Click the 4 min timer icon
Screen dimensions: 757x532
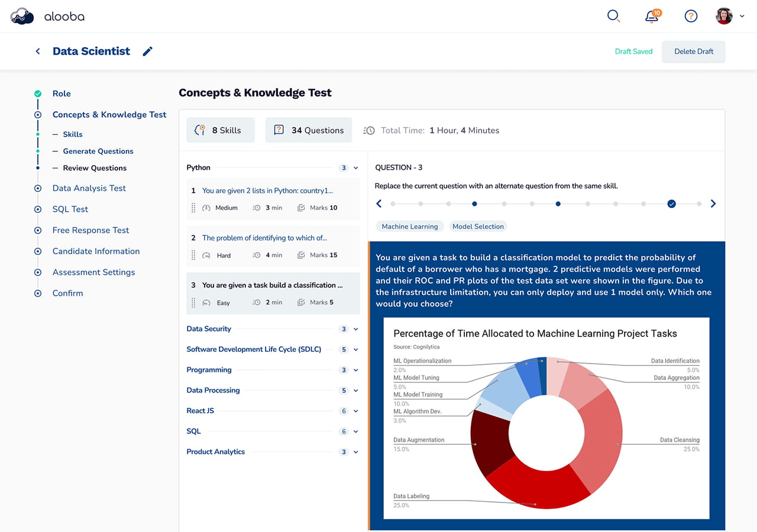click(x=257, y=255)
